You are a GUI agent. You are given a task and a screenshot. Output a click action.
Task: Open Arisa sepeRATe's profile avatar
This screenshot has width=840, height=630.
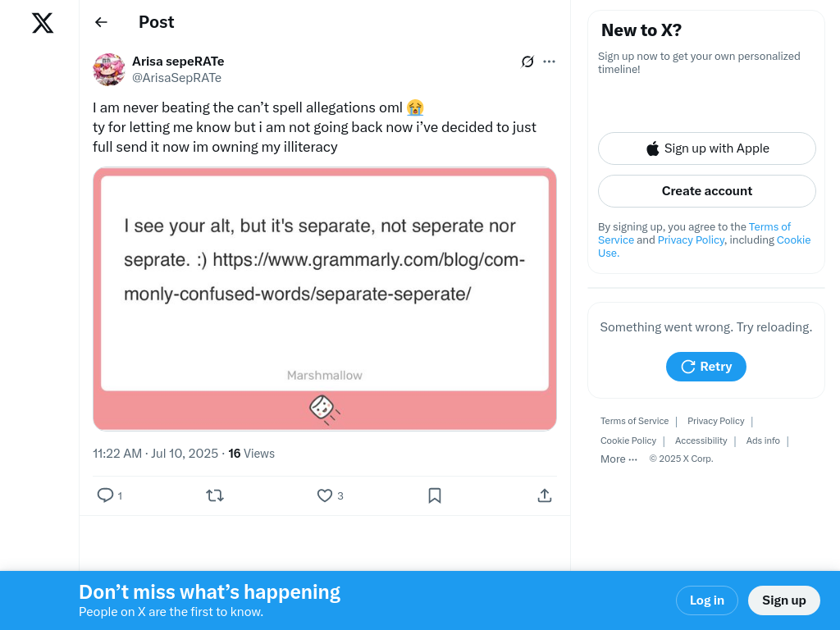click(x=109, y=70)
